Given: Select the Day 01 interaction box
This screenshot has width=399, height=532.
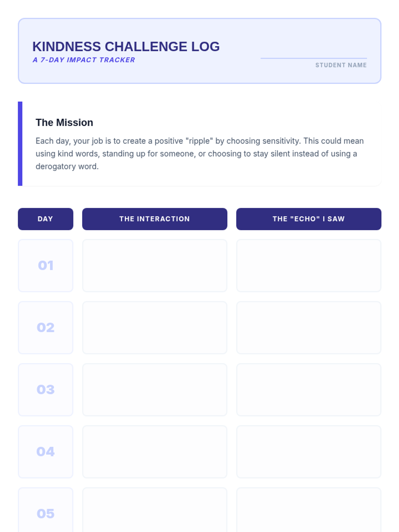Looking at the screenshot, I should click(x=155, y=265).
